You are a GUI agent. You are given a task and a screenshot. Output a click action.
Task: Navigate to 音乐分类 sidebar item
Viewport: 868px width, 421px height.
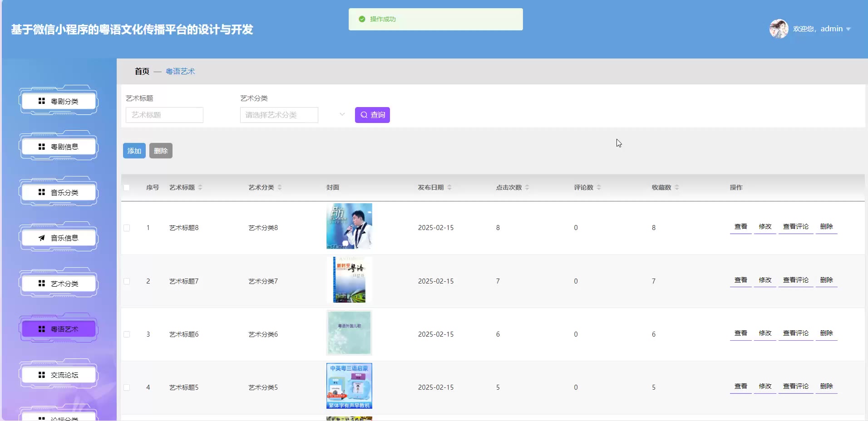pos(59,192)
